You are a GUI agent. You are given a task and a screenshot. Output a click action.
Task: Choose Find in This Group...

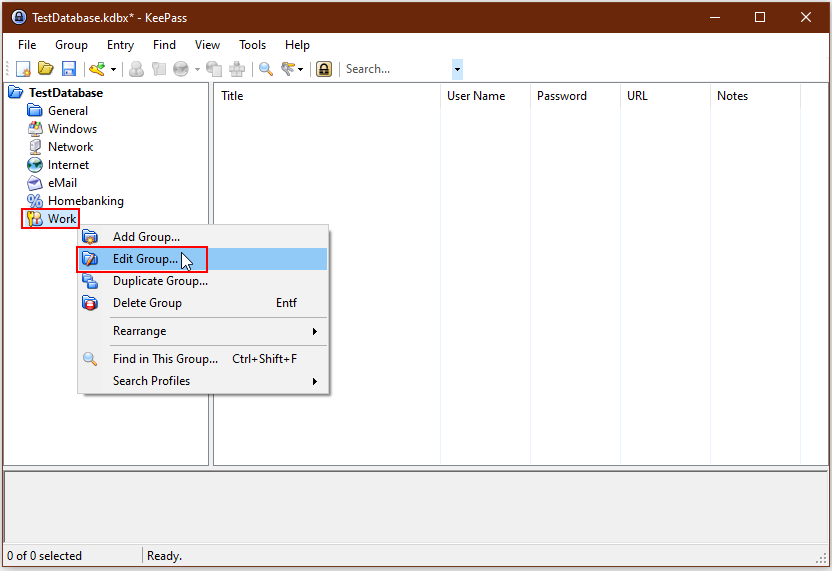point(203,359)
